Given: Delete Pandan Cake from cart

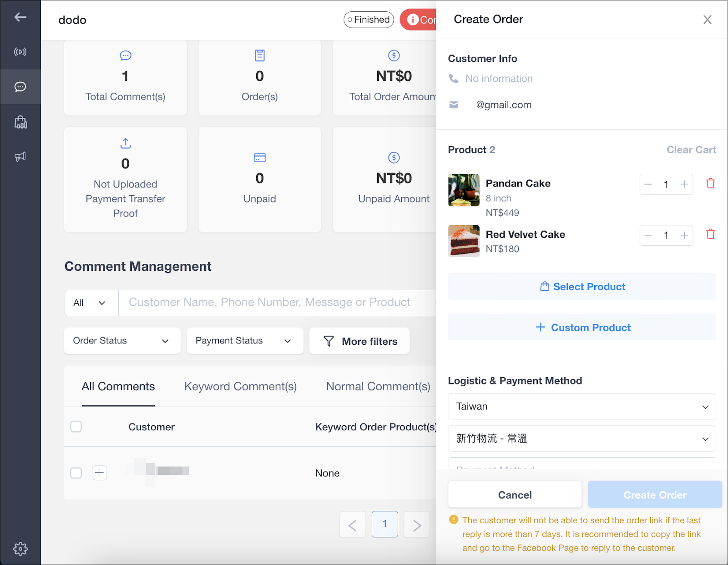Looking at the screenshot, I should [710, 183].
